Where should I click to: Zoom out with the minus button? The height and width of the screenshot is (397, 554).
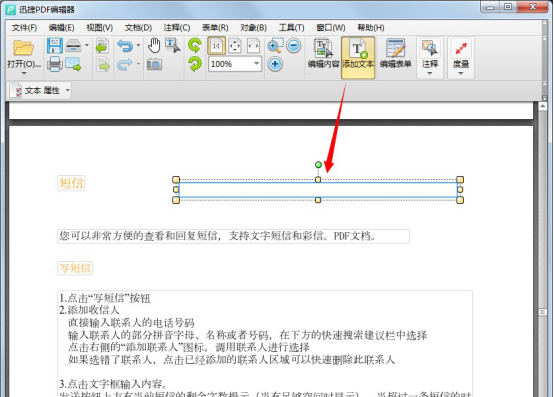(294, 46)
